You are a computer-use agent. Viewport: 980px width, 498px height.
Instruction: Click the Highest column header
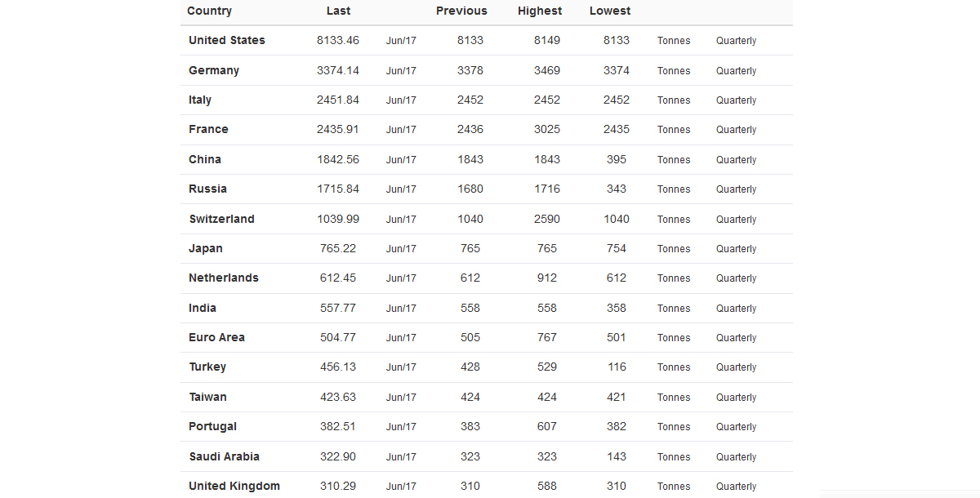(540, 11)
